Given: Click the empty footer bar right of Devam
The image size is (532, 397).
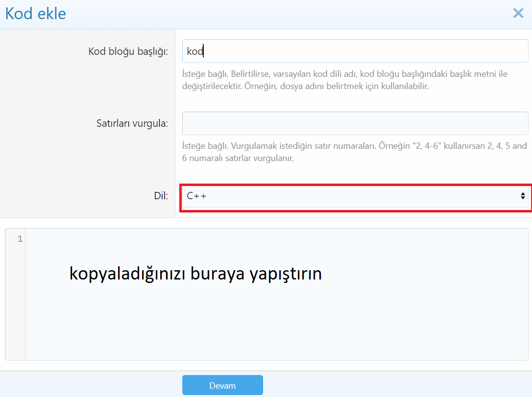Looking at the screenshot, I should coord(392,385).
